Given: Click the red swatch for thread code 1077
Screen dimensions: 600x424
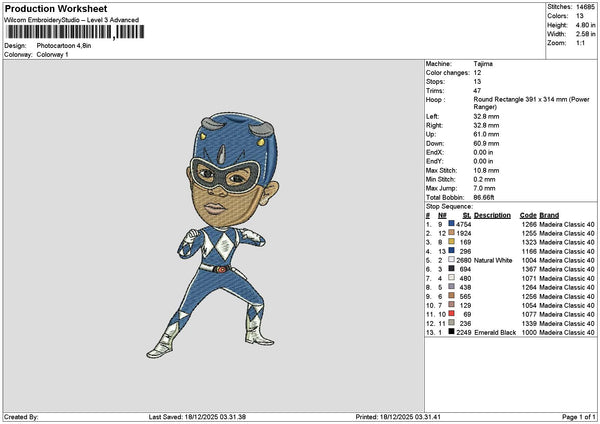Looking at the screenshot, I should coord(452,314).
